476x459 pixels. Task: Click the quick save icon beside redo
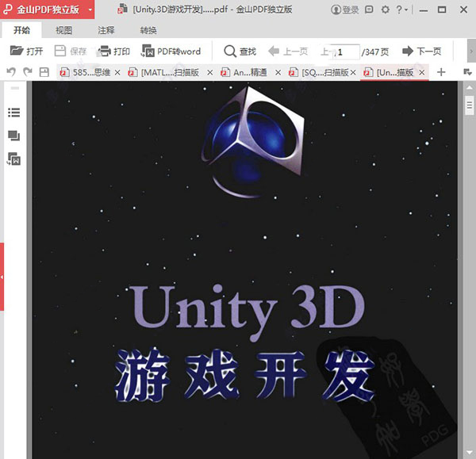44,72
